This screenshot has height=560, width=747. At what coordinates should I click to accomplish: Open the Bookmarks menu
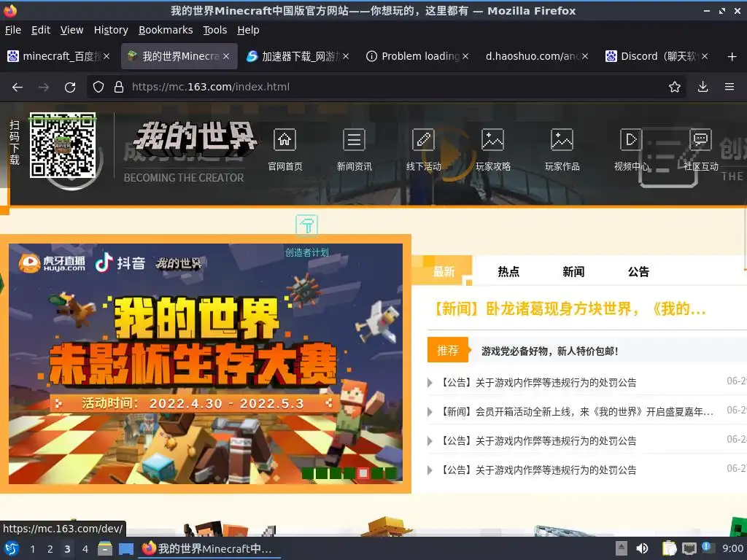pos(166,30)
